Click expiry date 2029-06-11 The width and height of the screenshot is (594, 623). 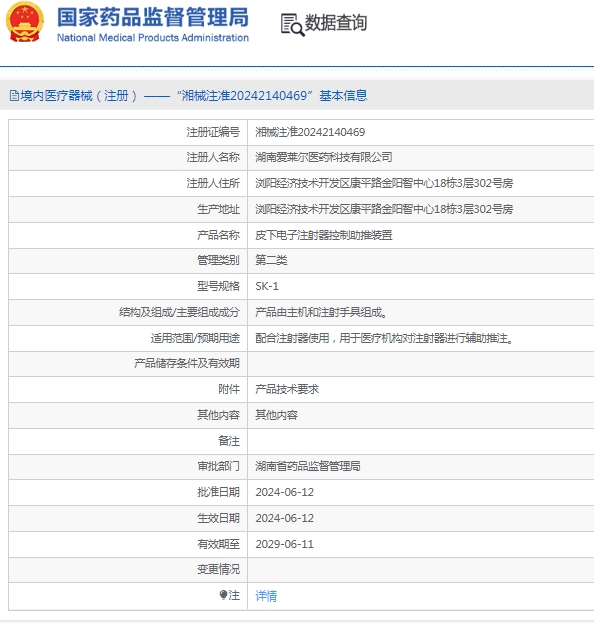(284, 544)
